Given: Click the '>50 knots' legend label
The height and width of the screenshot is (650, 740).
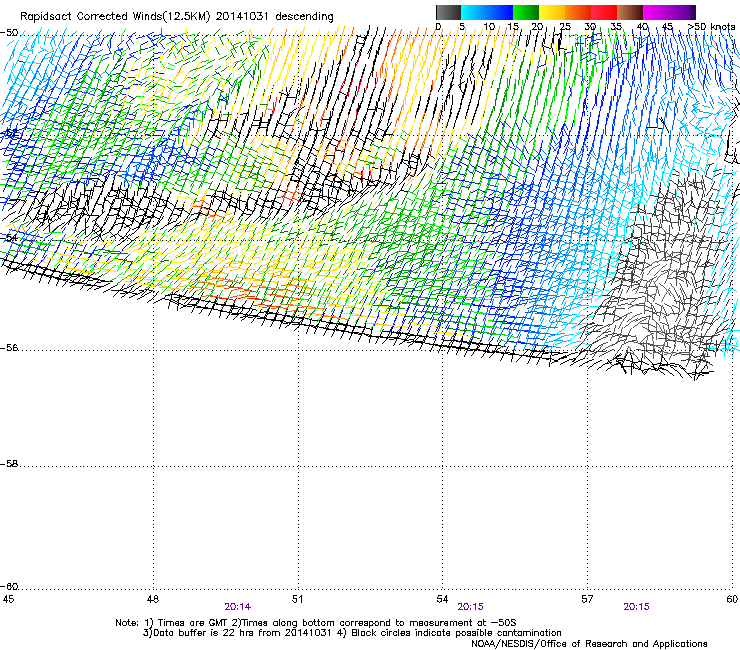Looking at the screenshot, I should (711, 27).
